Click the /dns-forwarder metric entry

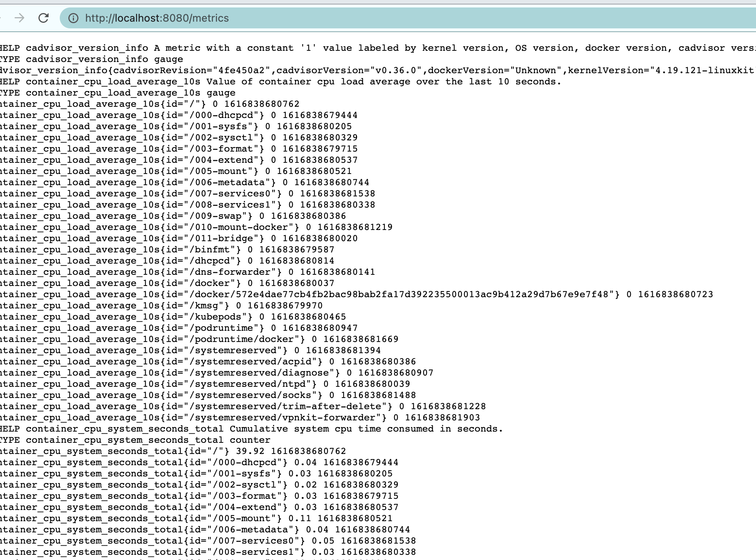pos(187,272)
